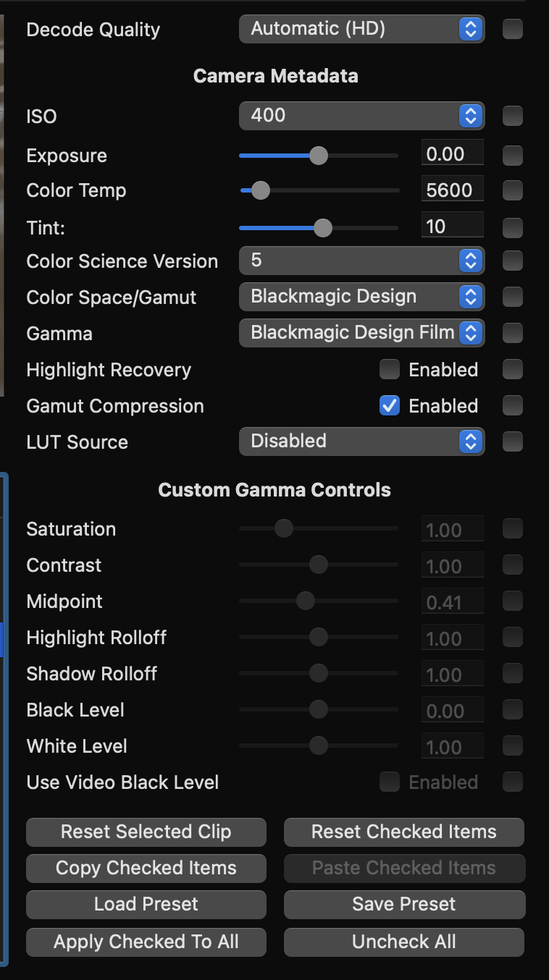Click the Color Temp slider handle

click(260, 190)
